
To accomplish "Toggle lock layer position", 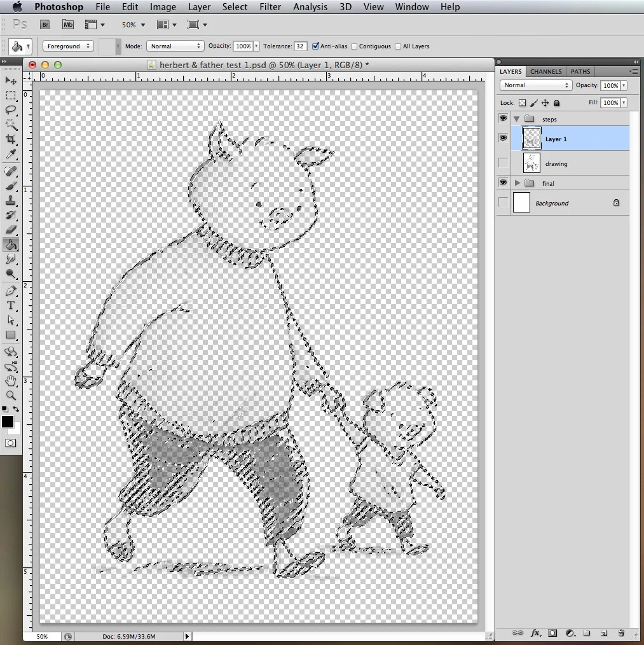I will point(545,103).
